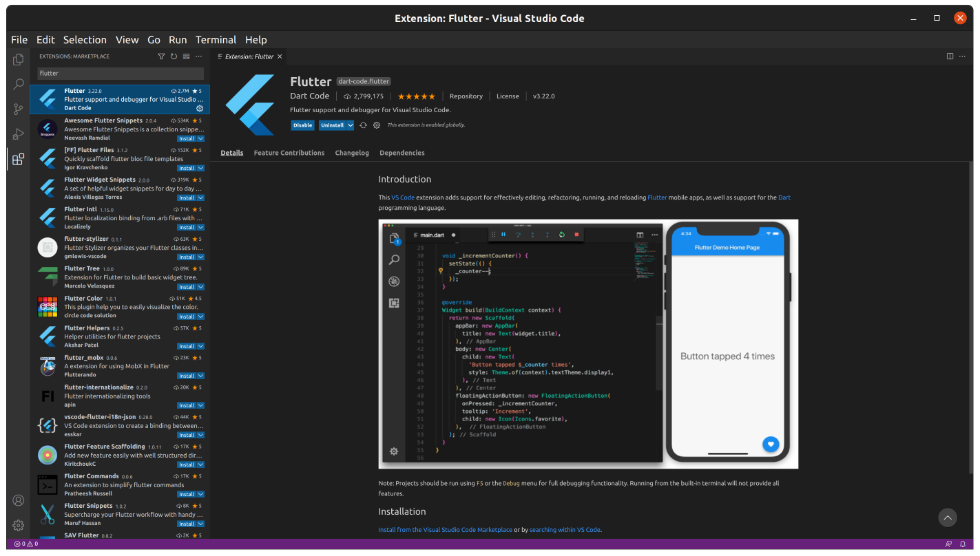The width and height of the screenshot is (980, 556).
Task: Open editor More Actions ellipsis
Action: [962, 56]
